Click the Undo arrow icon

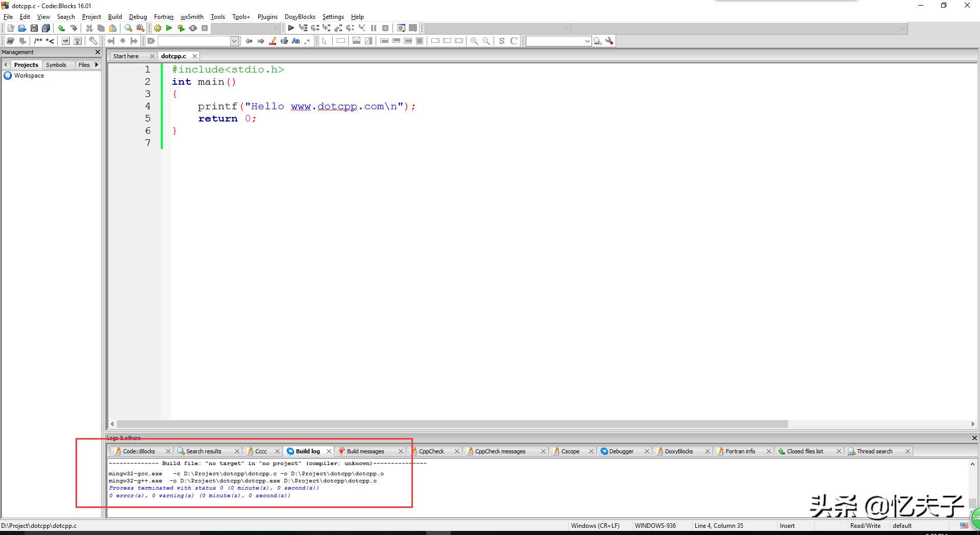click(61, 29)
